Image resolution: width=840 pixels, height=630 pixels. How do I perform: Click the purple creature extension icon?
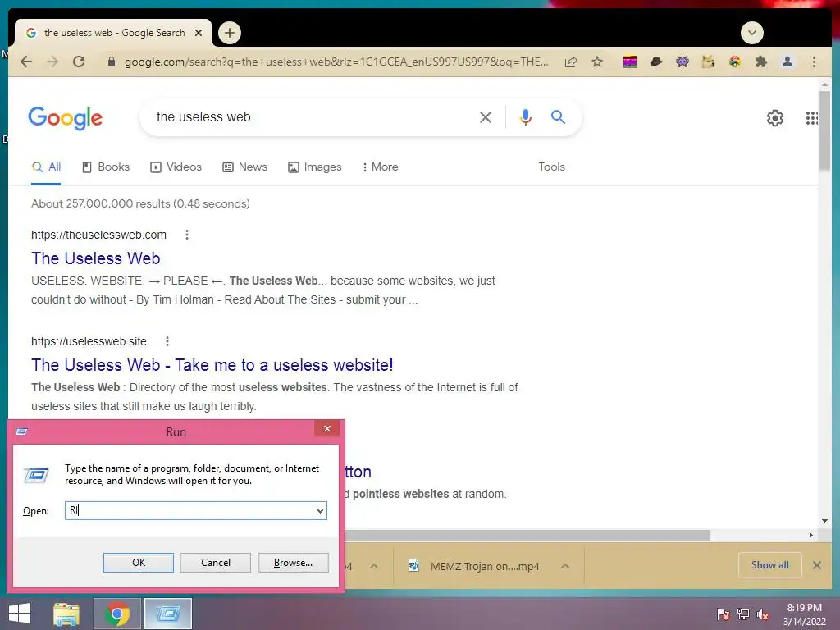pos(682,62)
